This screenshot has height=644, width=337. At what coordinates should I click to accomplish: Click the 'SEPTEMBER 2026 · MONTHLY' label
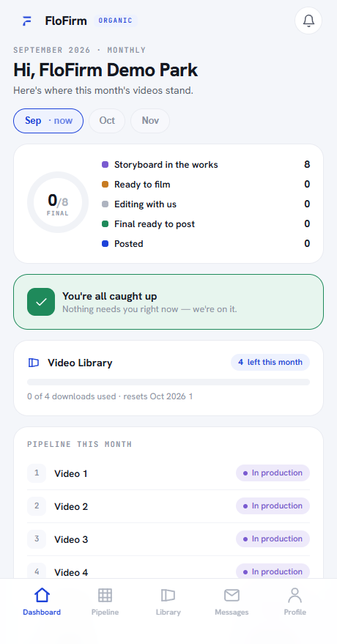coord(80,50)
